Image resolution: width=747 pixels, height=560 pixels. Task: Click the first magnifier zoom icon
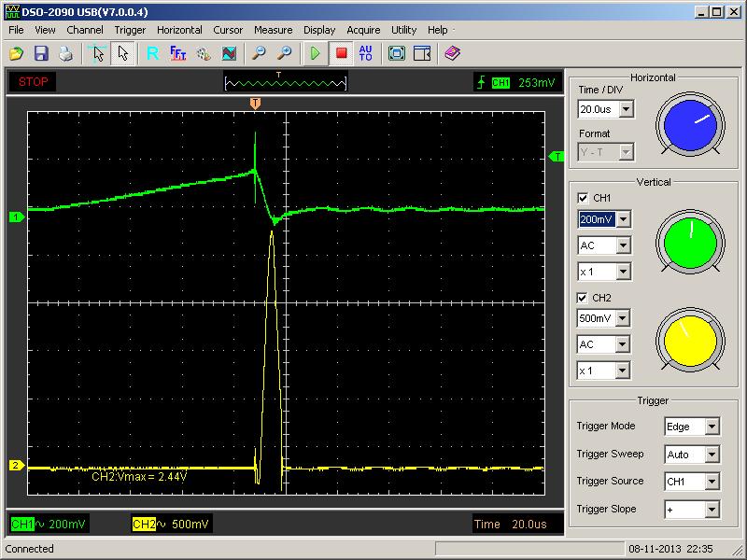(x=259, y=53)
